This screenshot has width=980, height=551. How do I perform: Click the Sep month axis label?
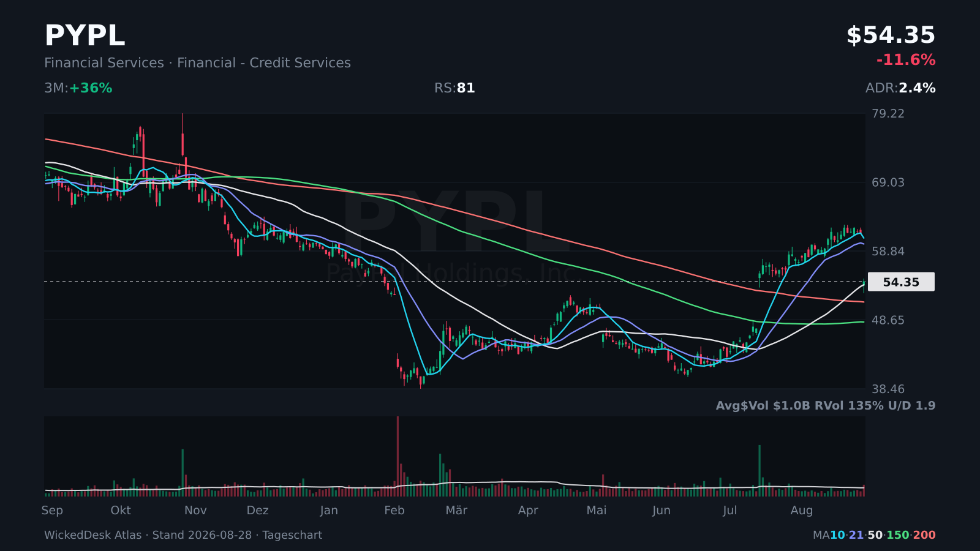(52, 511)
